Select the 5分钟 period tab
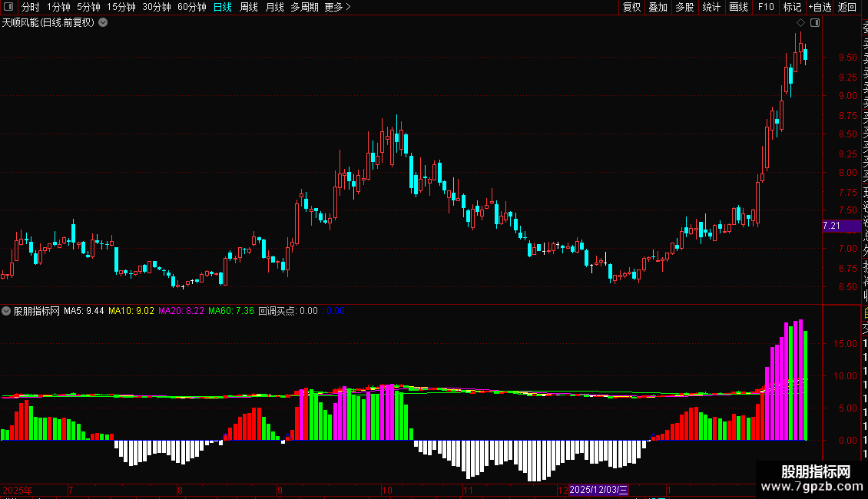This screenshot has width=868, height=499. click(88, 7)
